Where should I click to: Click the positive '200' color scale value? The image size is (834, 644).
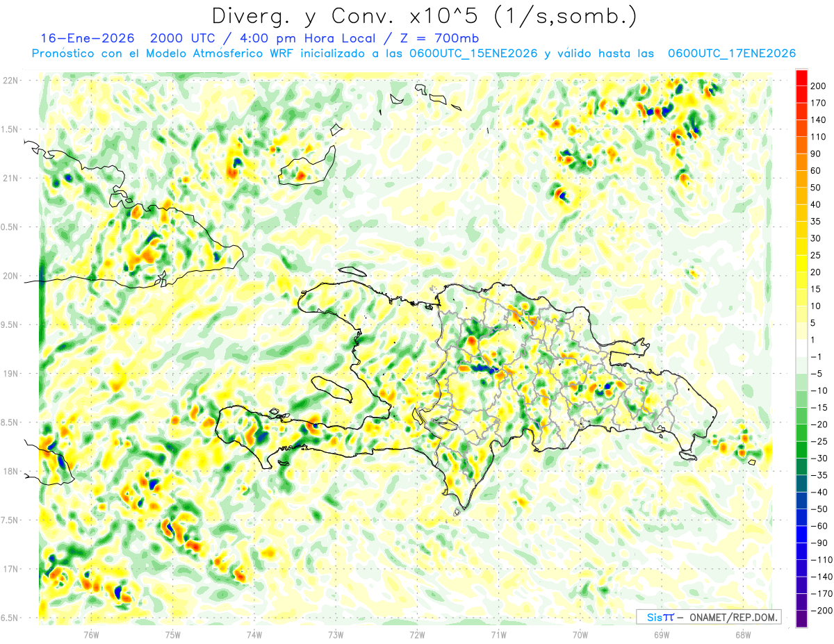coord(819,86)
